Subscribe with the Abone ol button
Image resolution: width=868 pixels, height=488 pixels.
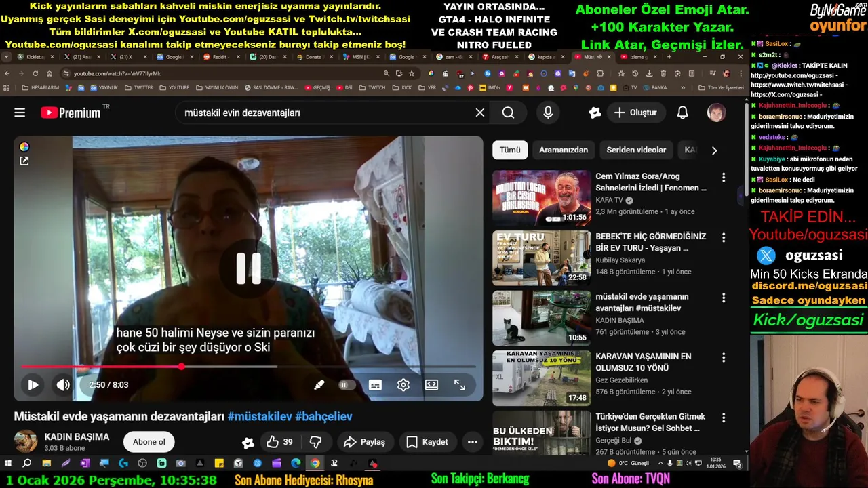pyautogui.click(x=149, y=442)
